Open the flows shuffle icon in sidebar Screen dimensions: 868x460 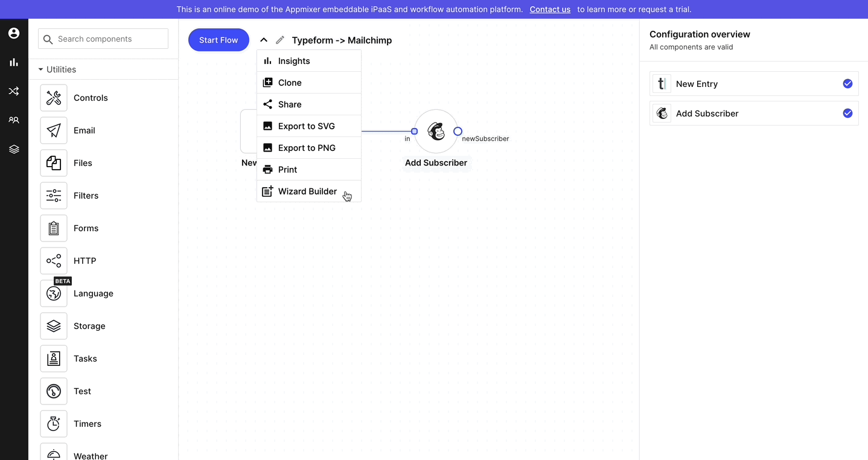pyautogui.click(x=14, y=91)
